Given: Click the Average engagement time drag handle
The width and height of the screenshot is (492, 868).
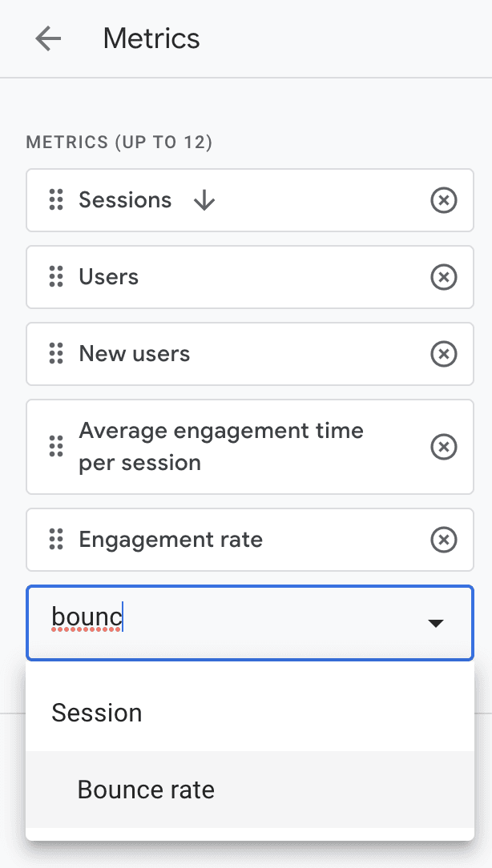Looking at the screenshot, I should point(56,447).
